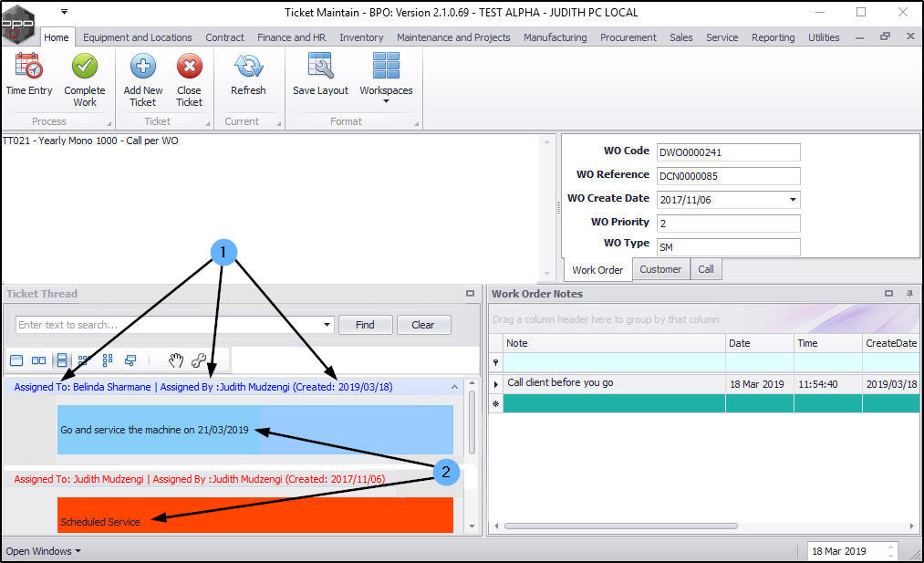Open the wrench customization tool

[x=199, y=360]
